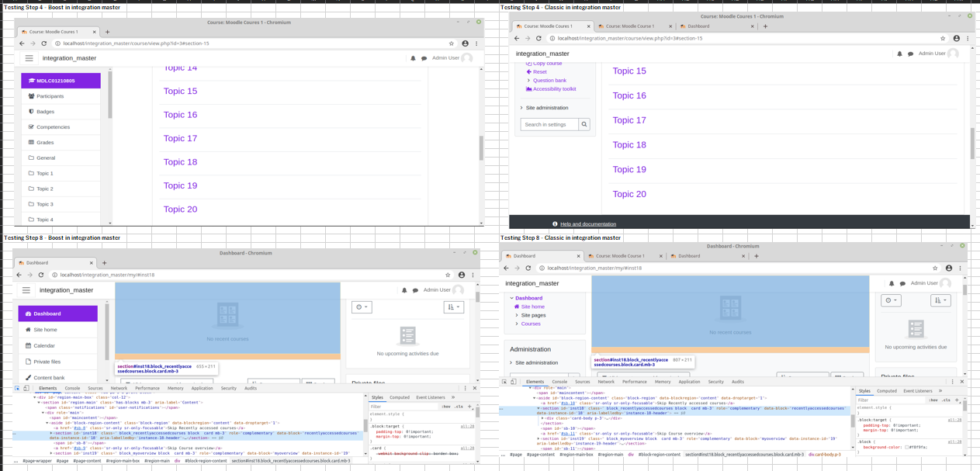Switch to the Network tab in Step 8 Boost DevTools

[x=119, y=388]
